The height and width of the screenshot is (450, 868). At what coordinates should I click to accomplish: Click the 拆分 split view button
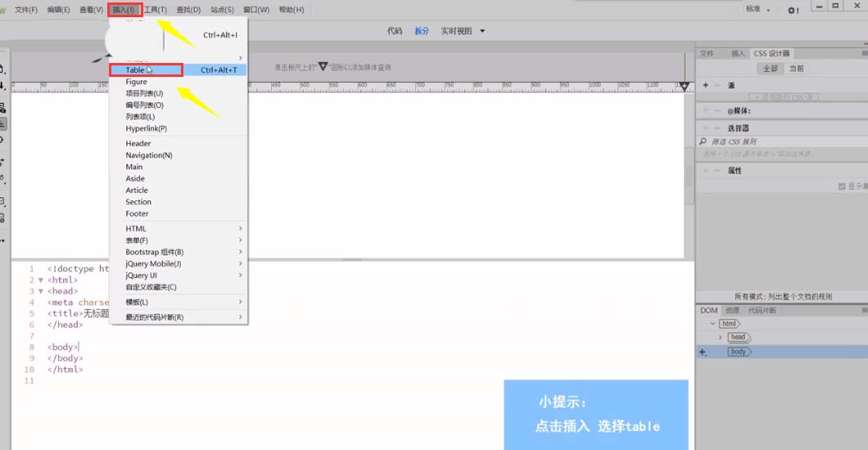421,31
